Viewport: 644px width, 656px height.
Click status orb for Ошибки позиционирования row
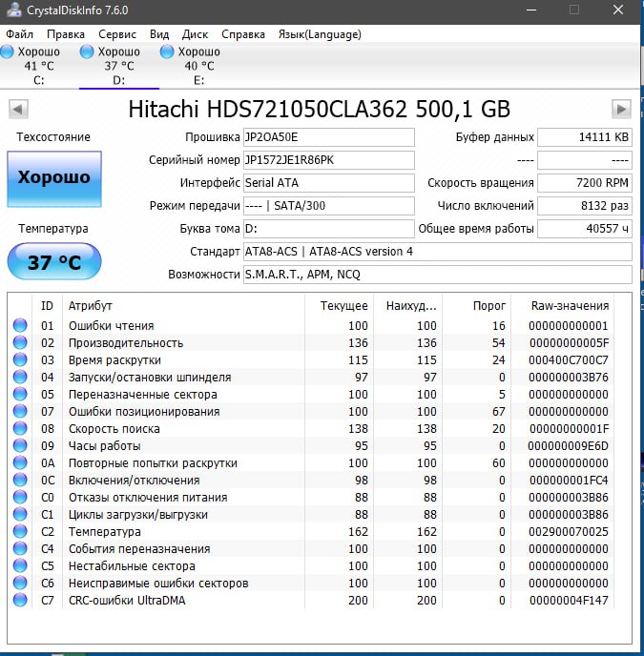20,411
